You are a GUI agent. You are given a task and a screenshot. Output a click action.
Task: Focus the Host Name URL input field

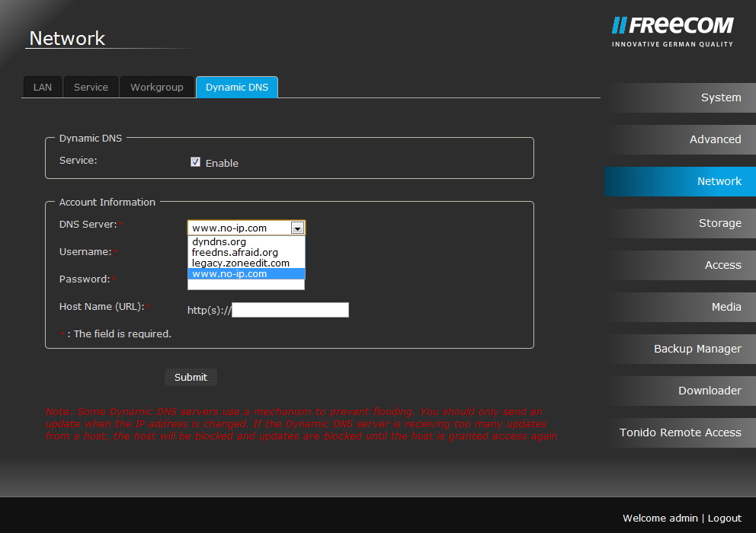click(290, 310)
